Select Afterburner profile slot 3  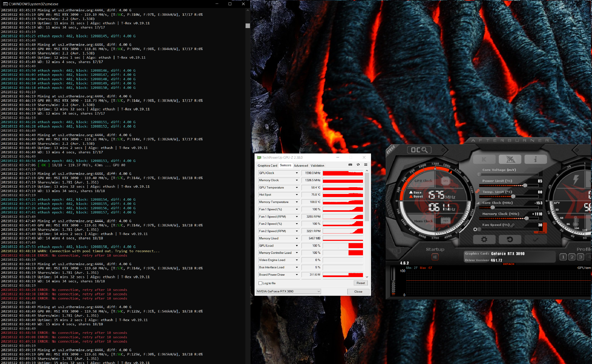(x=580, y=257)
